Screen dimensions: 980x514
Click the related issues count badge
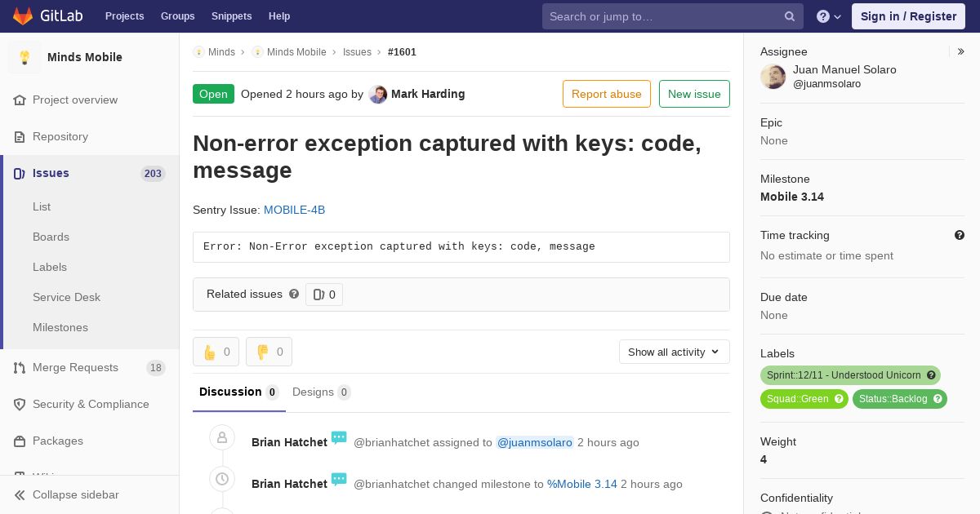point(324,295)
